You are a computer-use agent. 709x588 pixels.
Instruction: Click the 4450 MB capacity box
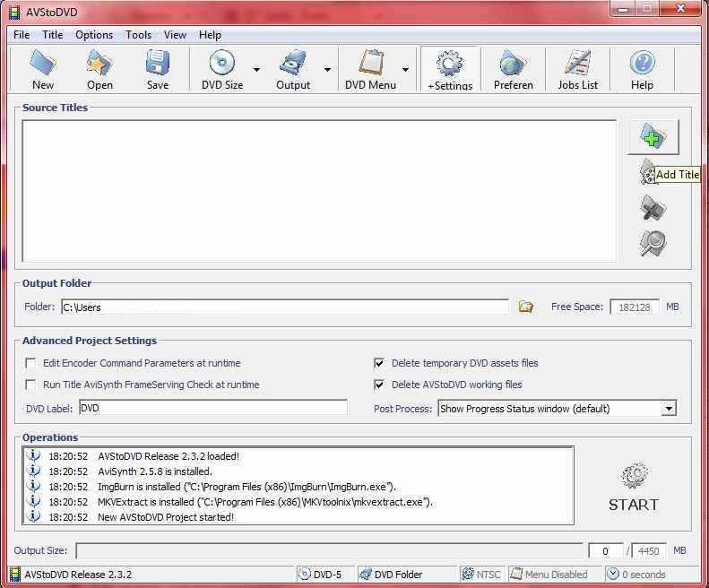click(x=648, y=551)
